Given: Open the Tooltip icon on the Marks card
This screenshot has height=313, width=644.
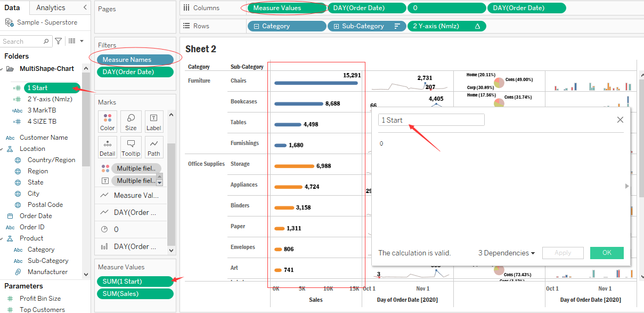Looking at the screenshot, I should (131, 147).
